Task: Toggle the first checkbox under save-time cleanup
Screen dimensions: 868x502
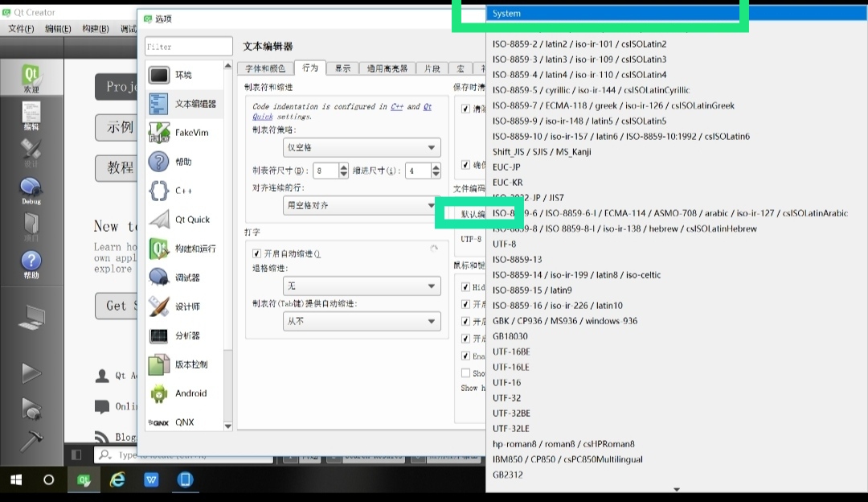Action: click(x=465, y=109)
